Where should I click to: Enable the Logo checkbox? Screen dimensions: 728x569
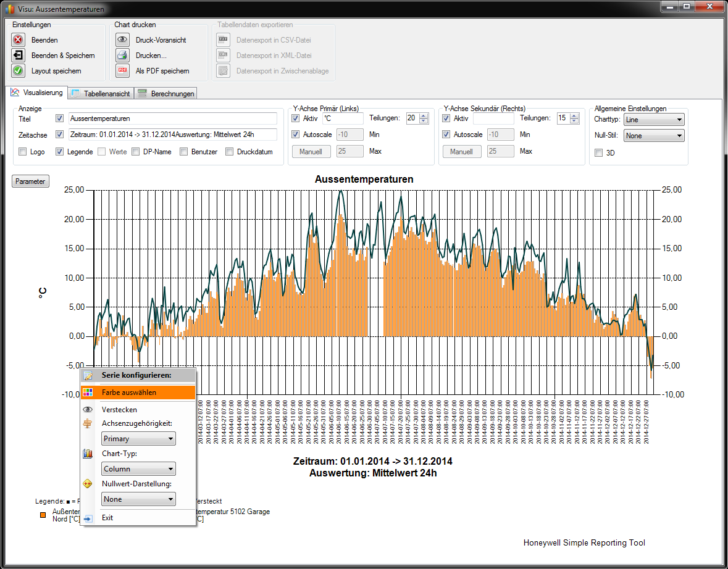pos(22,151)
